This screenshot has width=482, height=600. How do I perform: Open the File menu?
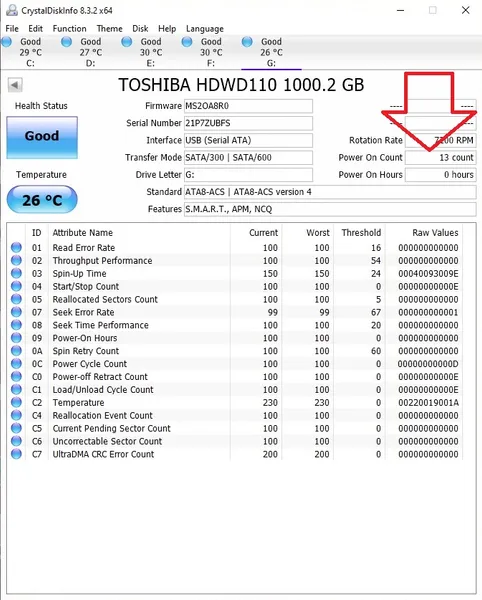pyautogui.click(x=12, y=29)
